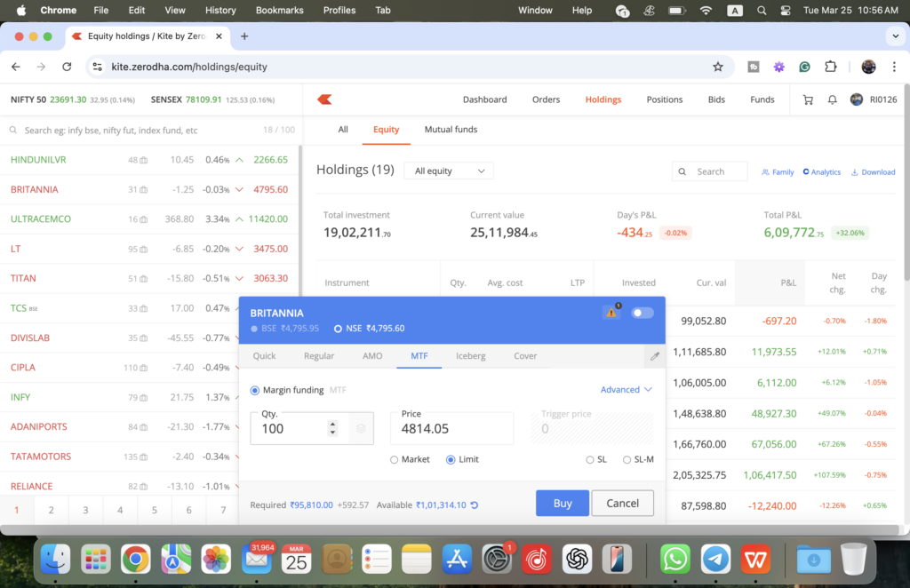Image resolution: width=910 pixels, height=588 pixels.
Task: Switch to watchlist page 5
Action: tap(155, 511)
